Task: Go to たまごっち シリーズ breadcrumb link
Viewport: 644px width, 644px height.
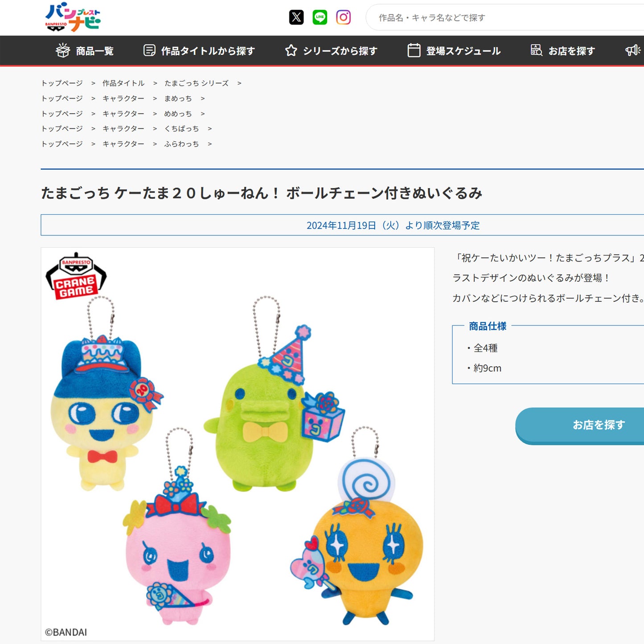Action: 196,83
